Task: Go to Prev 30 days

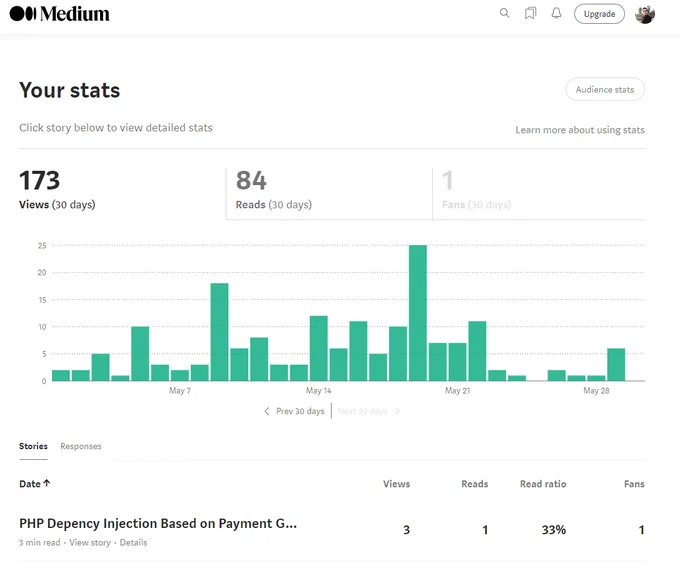Action: pyautogui.click(x=300, y=411)
